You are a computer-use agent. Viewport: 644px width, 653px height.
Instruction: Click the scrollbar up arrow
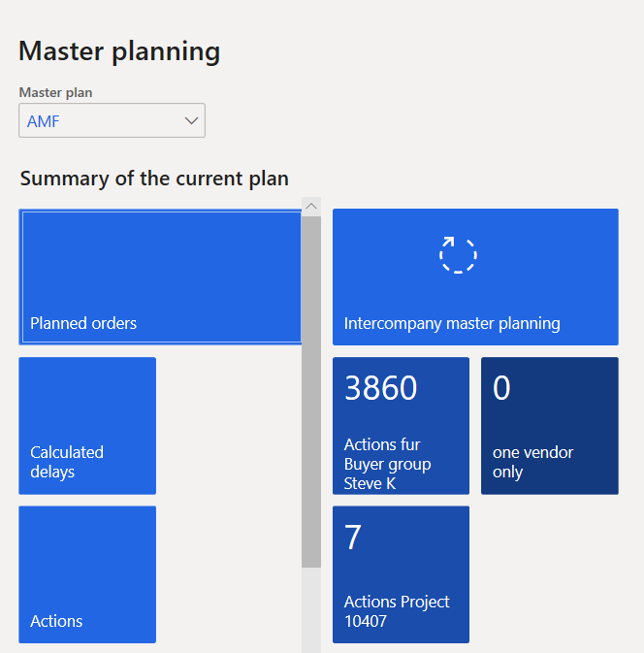(311, 206)
